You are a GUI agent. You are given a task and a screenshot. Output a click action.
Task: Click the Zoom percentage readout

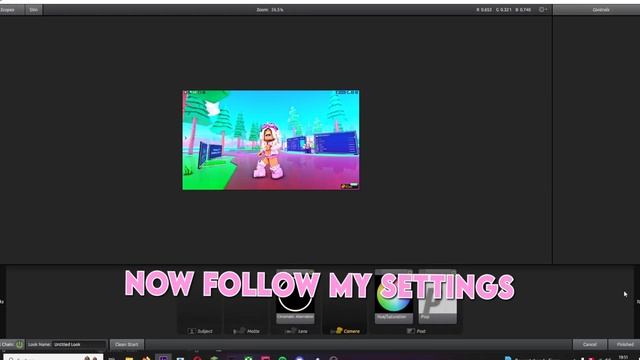[270, 10]
